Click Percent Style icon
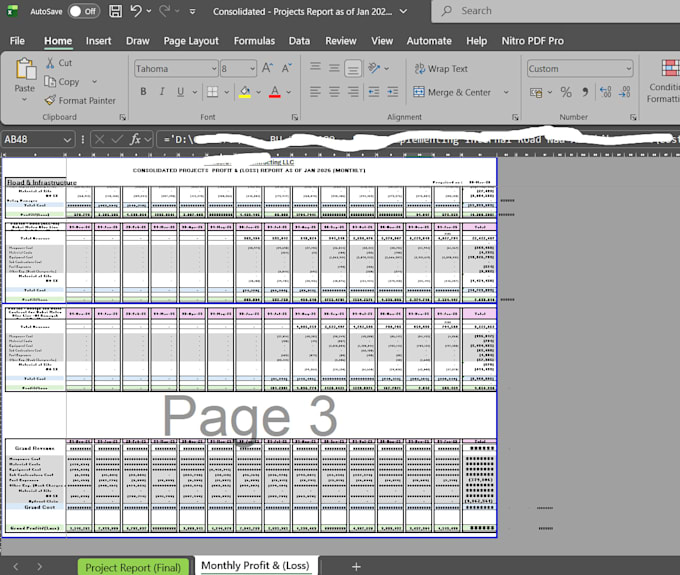This screenshot has height=575, width=680. (x=566, y=92)
